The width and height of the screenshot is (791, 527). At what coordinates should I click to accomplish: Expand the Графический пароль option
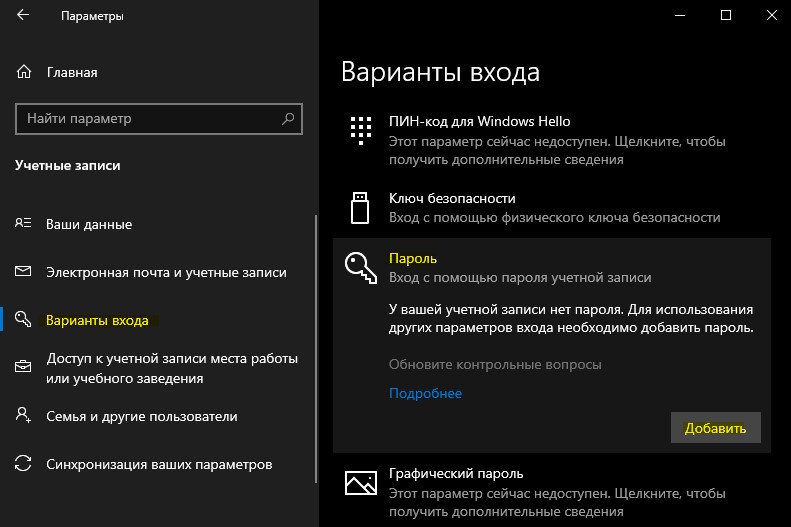(552, 492)
